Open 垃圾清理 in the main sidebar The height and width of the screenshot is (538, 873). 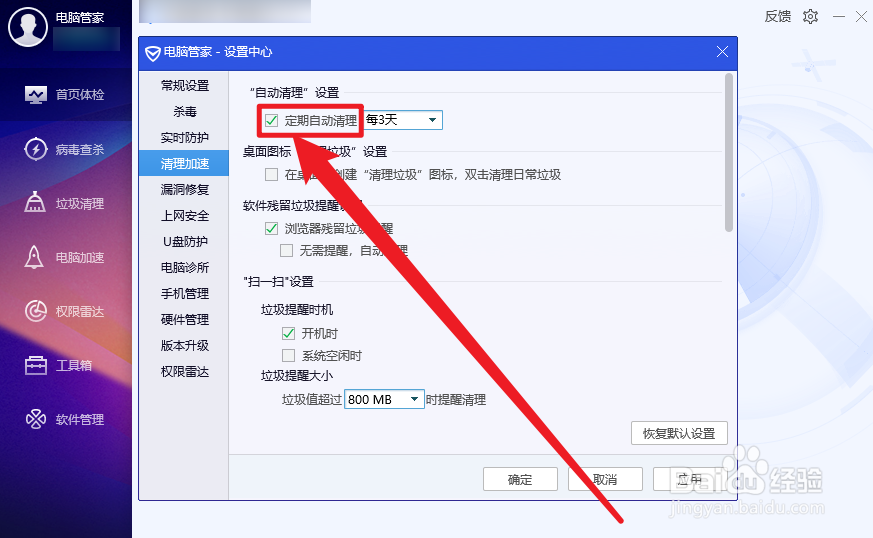click(x=65, y=203)
